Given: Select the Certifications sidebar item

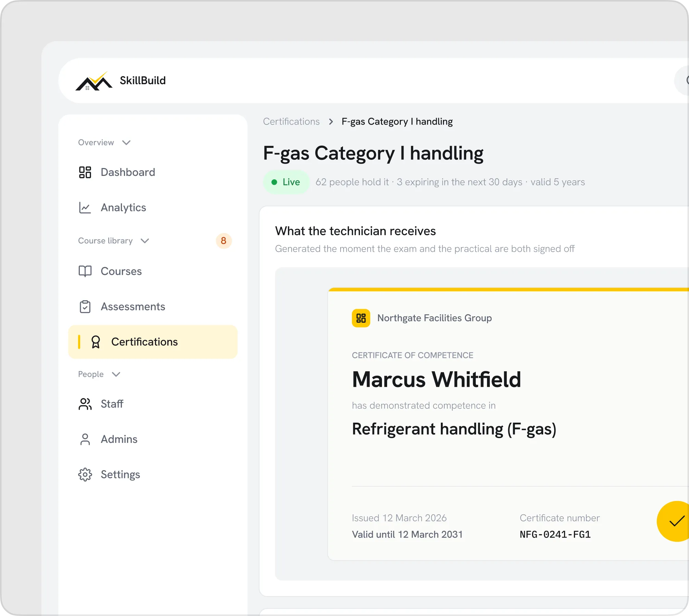Looking at the screenshot, I should [153, 342].
